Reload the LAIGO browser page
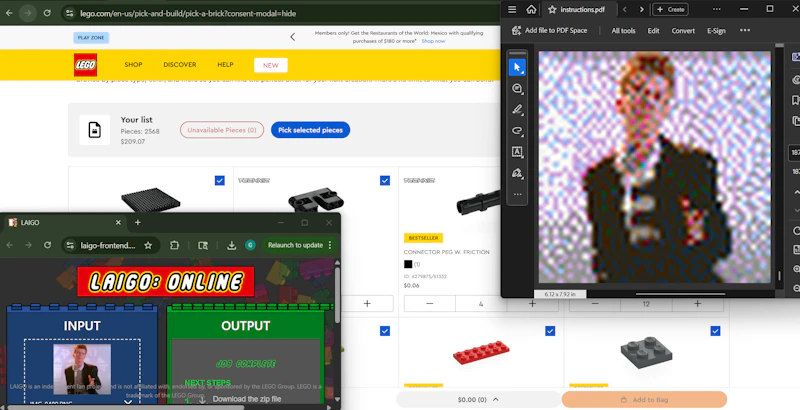This screenshot has height=410, width=800. pos(47,245)
